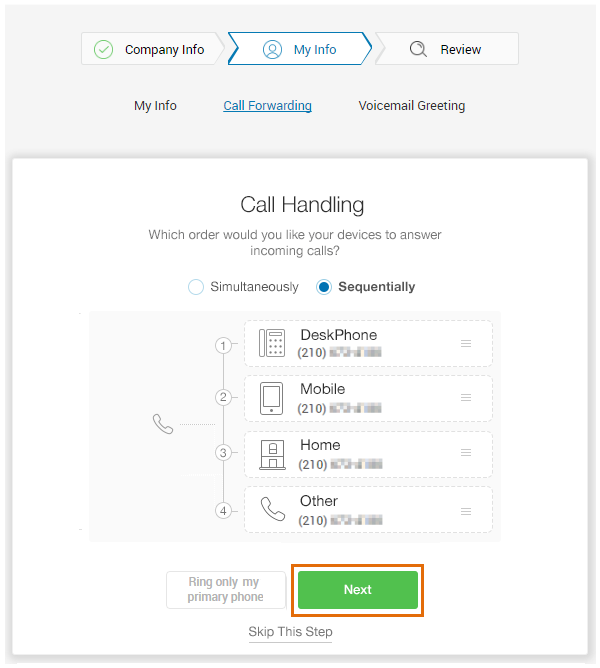Click the Home reorder handle icon
Viewport: 600px width, 668px height.
click(x=466, y=452)
